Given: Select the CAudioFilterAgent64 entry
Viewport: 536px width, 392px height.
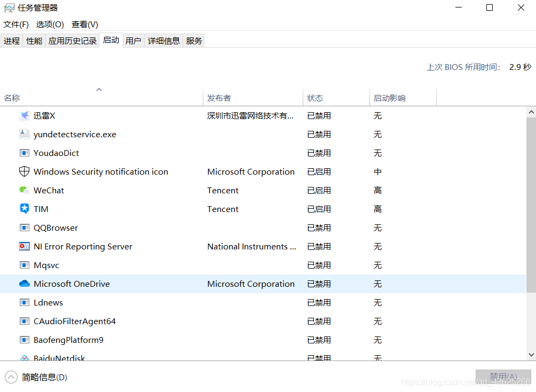Looking at the screenshot, I should (75, 321).
